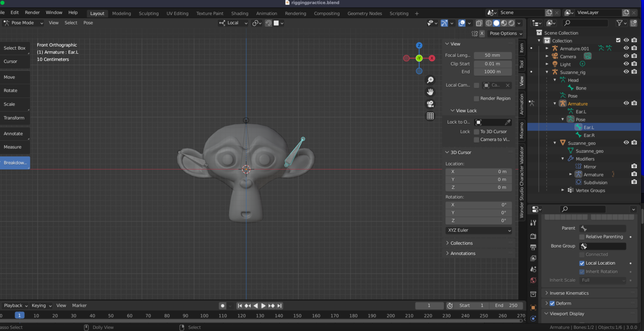Image resolution: width=644 pixels, height=331 pixels.
Task: Open the World properties tab icon
Action: click(x=533, y=280)
